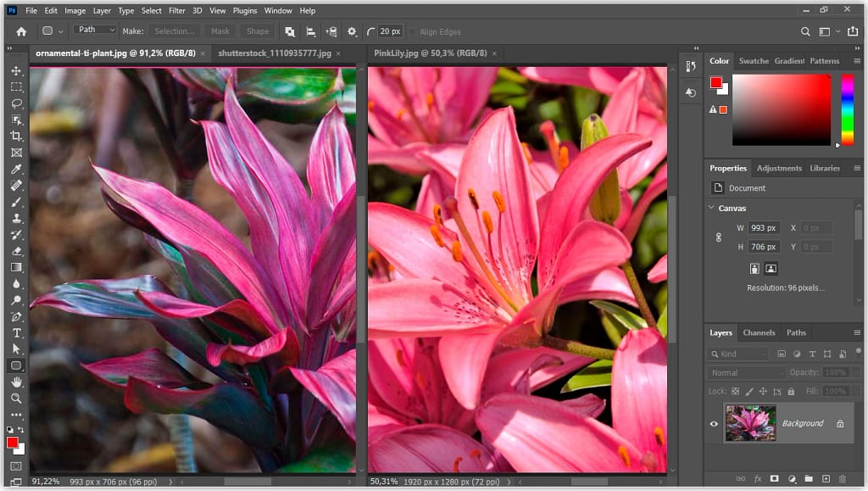Toggle the pixel layers filter

pos(782,354)
